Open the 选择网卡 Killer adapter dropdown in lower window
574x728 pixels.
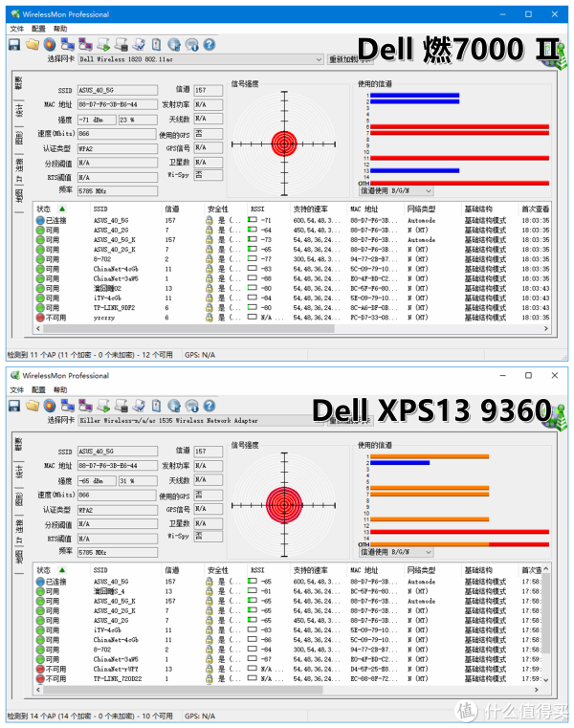[x=201, y=421]
